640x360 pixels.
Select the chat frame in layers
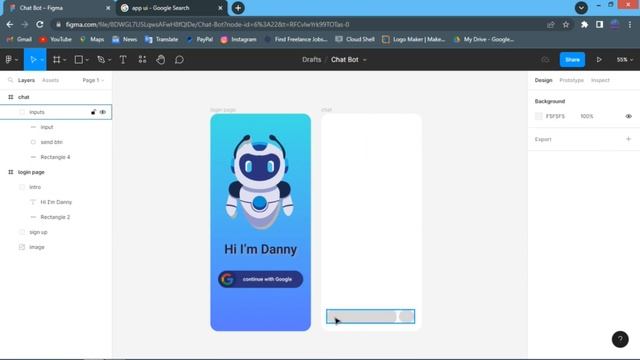56,97
